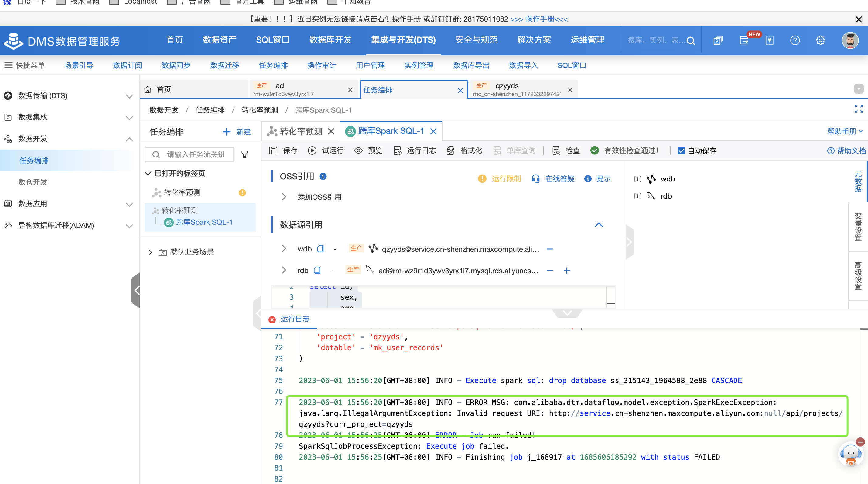Click the fullscreen expand icon
This screenshot has width=868, height=484.
coord(859,109)
